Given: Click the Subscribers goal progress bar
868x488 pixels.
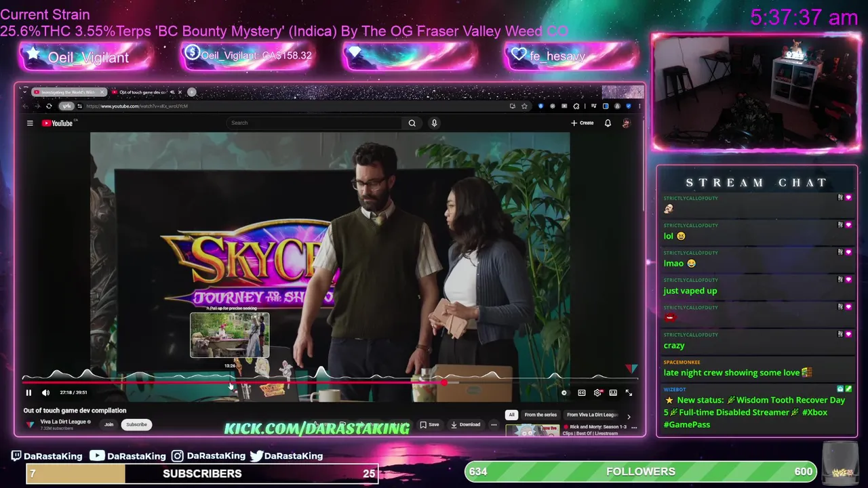Looking at the screenshot, I should (x=202, y=473).
